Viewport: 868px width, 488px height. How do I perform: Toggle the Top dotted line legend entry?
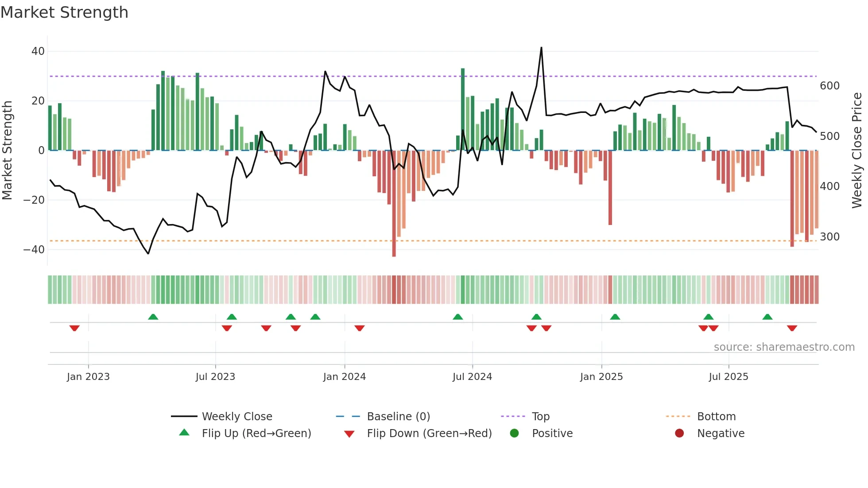click(x=540, y=416)
